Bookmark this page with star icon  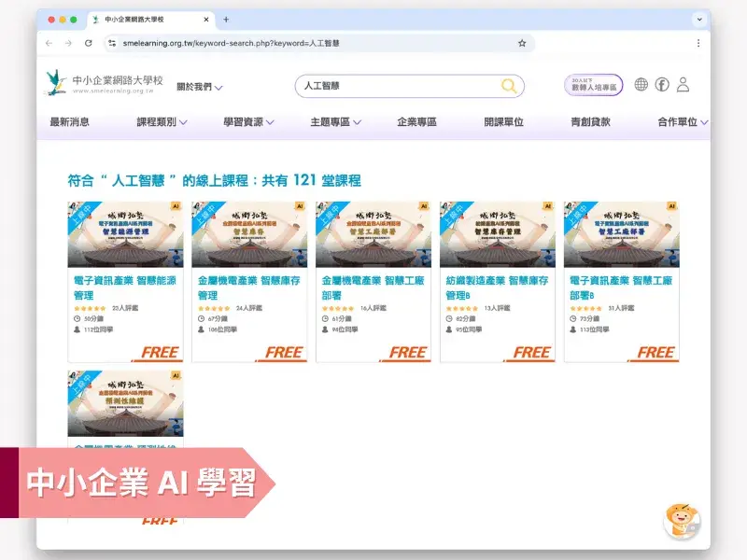[522, 43]
